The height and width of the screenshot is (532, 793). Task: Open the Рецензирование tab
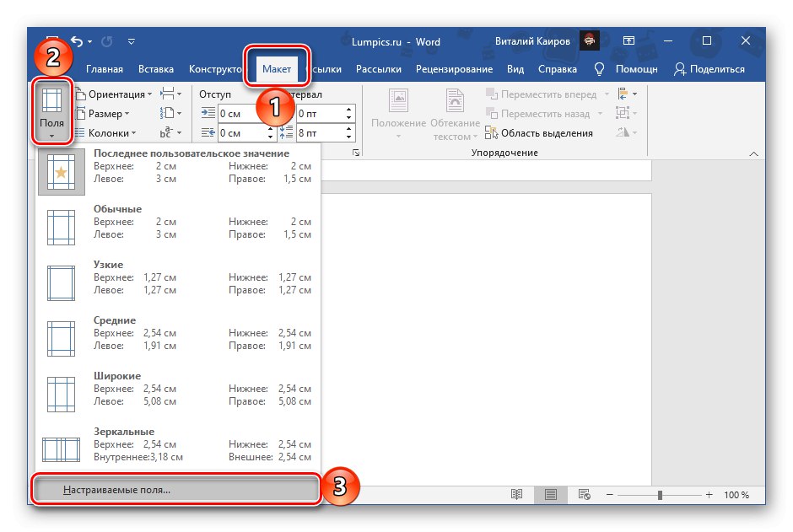coord(454,69)
